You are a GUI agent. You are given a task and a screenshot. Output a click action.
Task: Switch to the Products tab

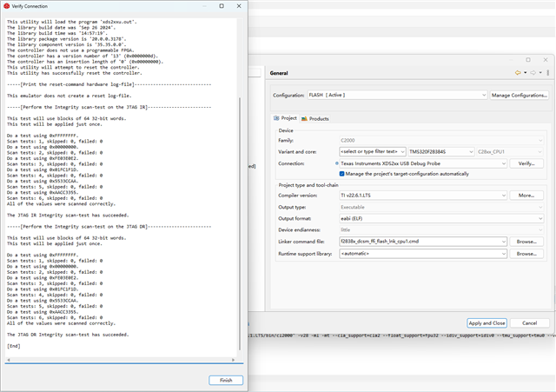(x=314, y=118)
